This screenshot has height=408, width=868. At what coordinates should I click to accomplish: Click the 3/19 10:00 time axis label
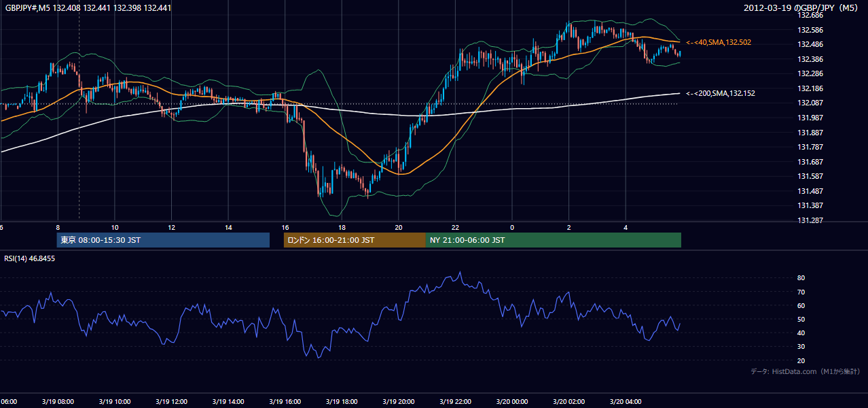115,402
